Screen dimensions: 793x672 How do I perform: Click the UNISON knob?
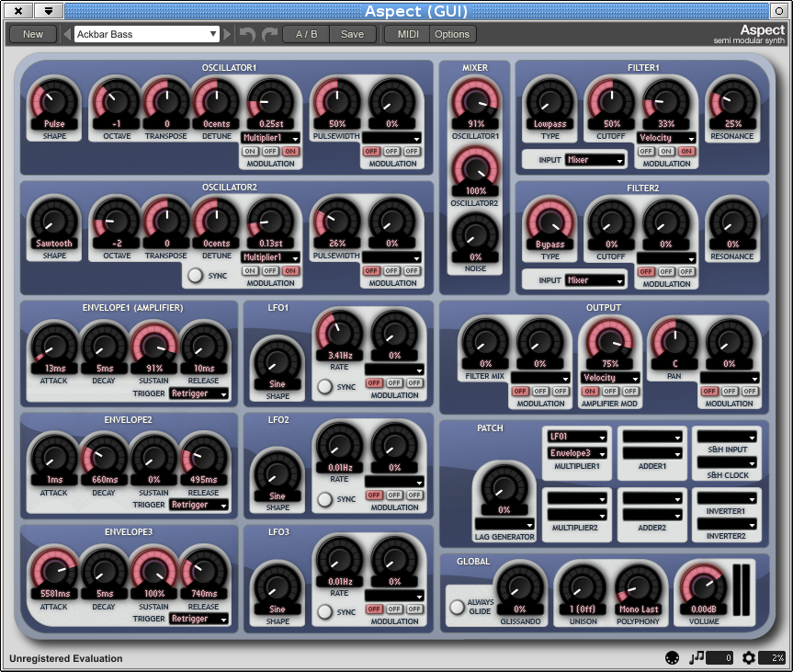tap(583, 588)
